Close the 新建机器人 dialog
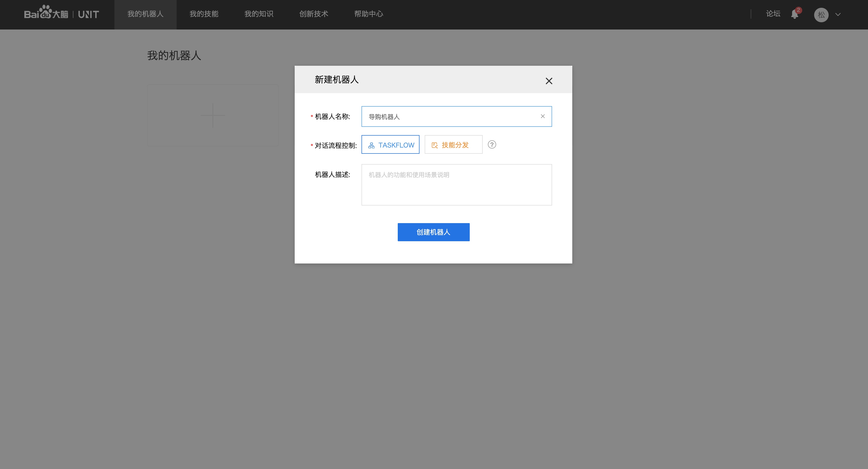Screen dimensions: 868x469 point(549,81)
